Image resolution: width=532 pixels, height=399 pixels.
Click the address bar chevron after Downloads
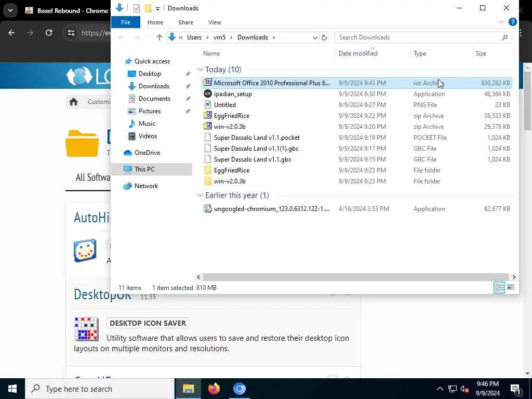point(274,37)
